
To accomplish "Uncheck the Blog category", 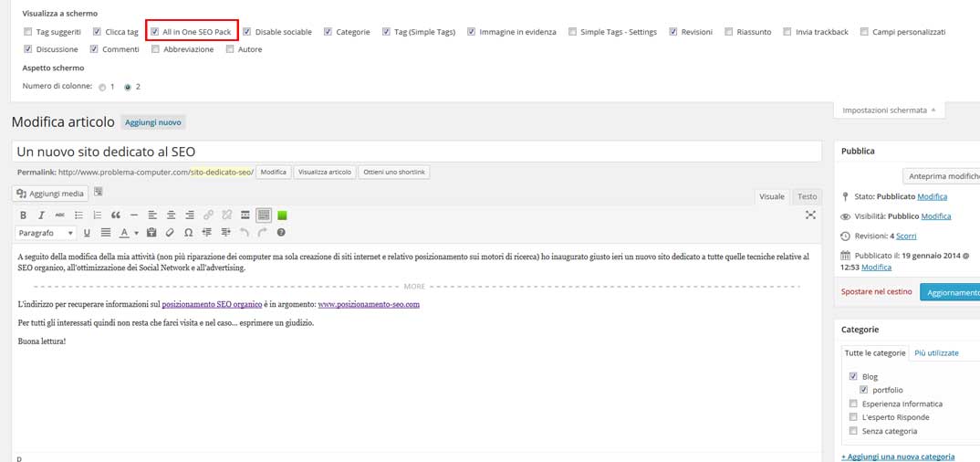I will tap(853, 376).
